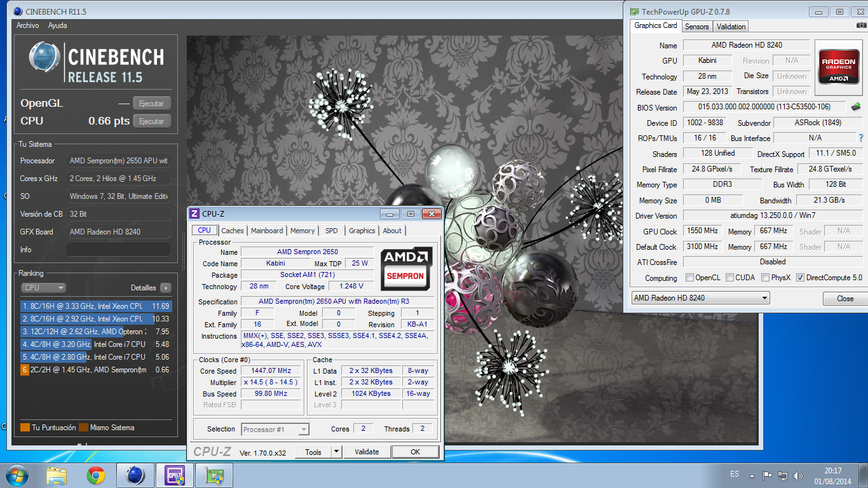The height and width of the screenshot is (488, 868).
Task: Open the Windows Start button
Action: pos(17,475)
